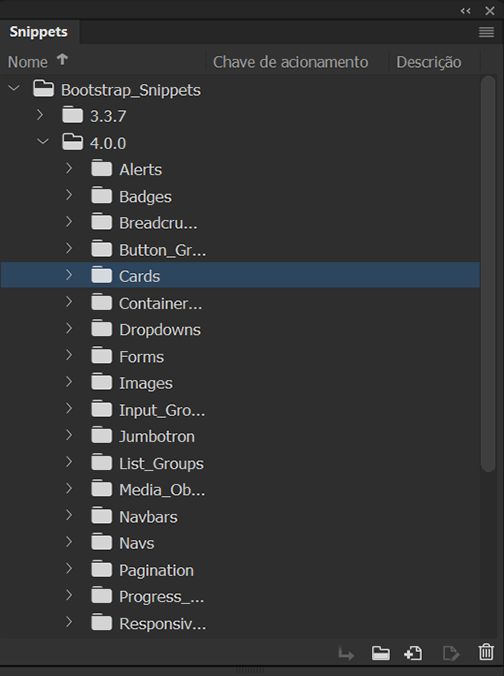Expand the Badges folder
This screenshot has height=676, width=504.
tap(69, 195)
